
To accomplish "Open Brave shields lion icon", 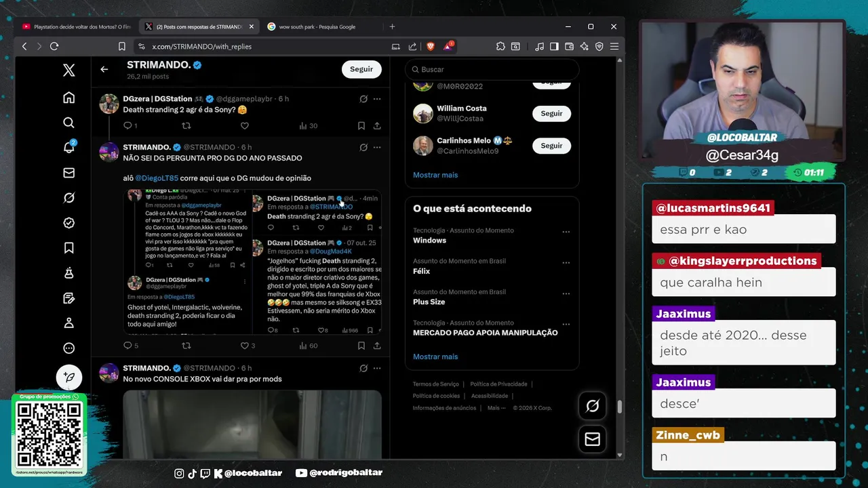I will 430,46.
